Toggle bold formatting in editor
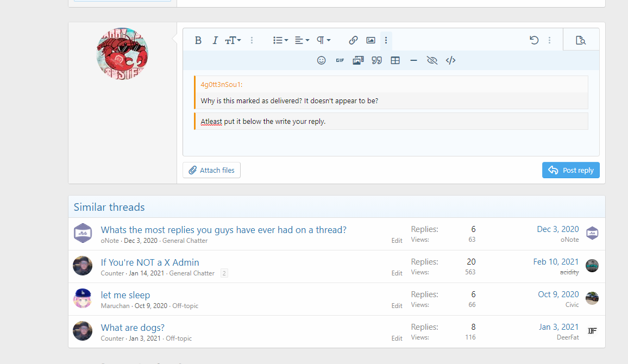Image resolution: width=628 pixels, height=364 pixels. 198,40
